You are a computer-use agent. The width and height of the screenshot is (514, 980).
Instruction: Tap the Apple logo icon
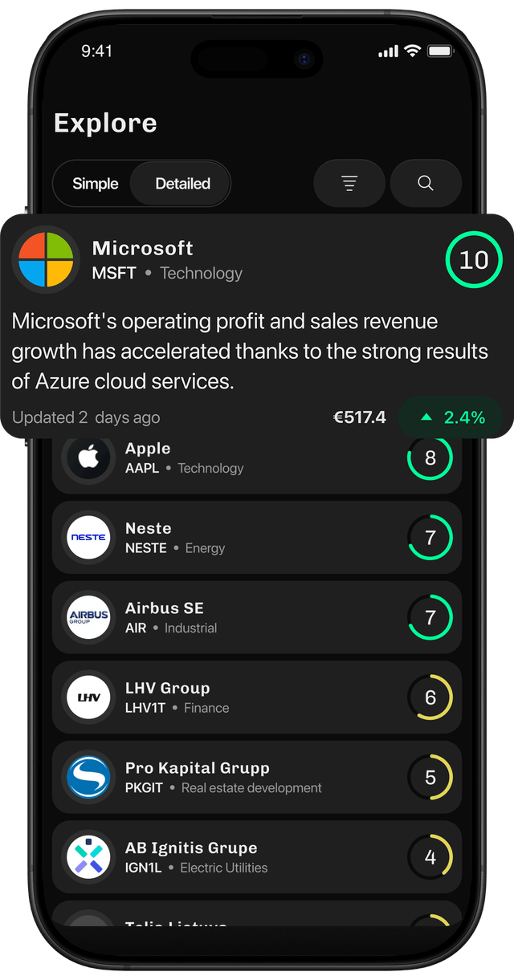tap(88, 457)
